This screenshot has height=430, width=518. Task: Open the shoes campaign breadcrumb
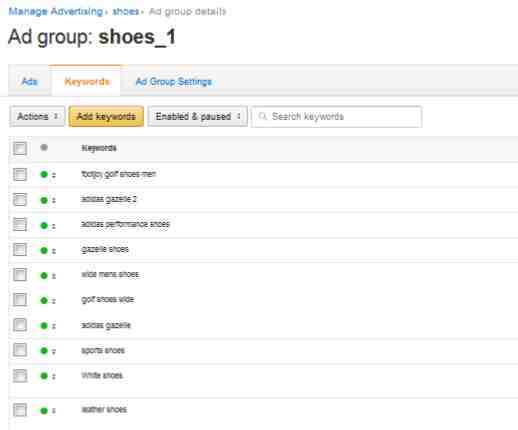click(x=125, y=11)
